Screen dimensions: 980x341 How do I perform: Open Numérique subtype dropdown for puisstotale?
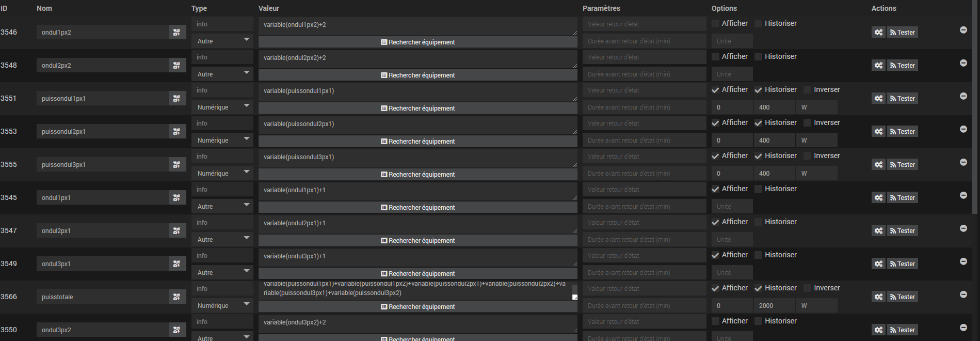point(221,306)
